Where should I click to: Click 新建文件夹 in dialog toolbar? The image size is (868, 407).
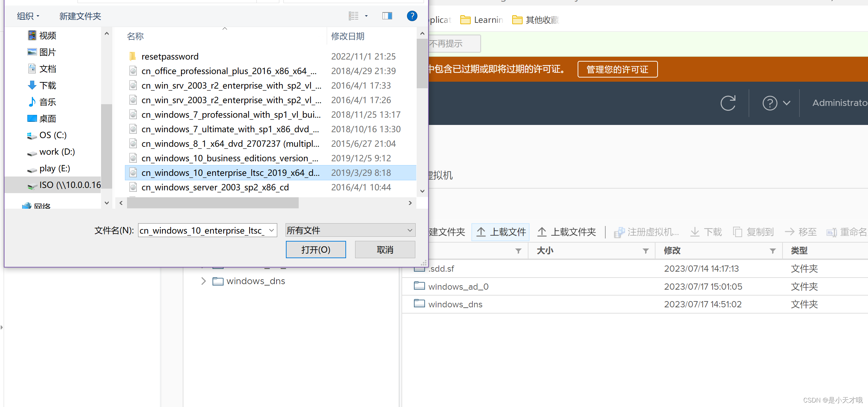click(80, 16)
